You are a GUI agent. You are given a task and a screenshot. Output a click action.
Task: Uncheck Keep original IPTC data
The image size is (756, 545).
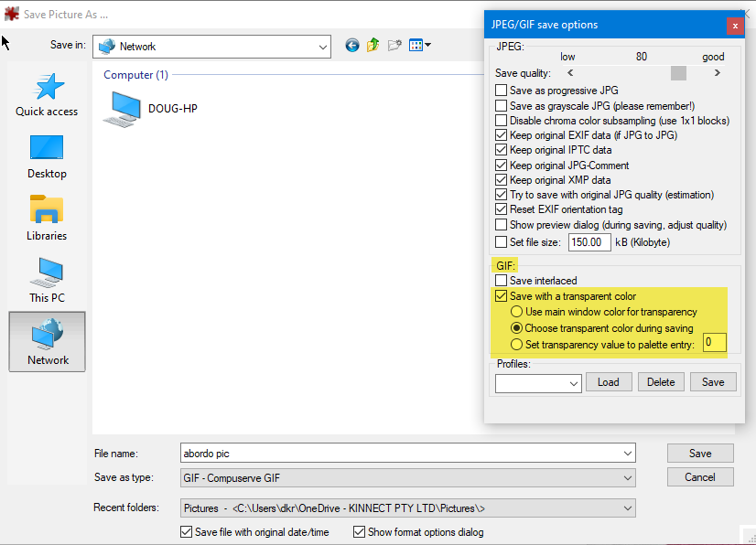point(502,150)
